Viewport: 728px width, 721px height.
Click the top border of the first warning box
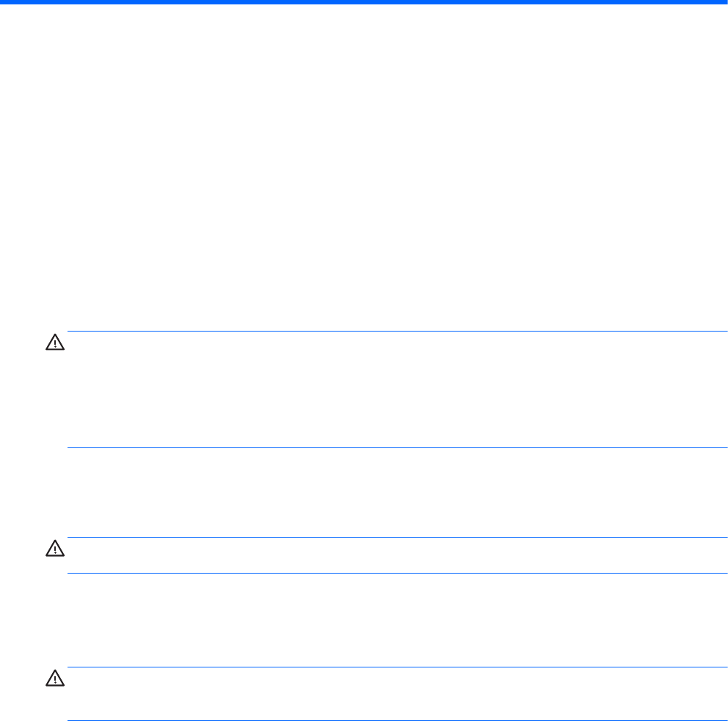pos(396,331)
